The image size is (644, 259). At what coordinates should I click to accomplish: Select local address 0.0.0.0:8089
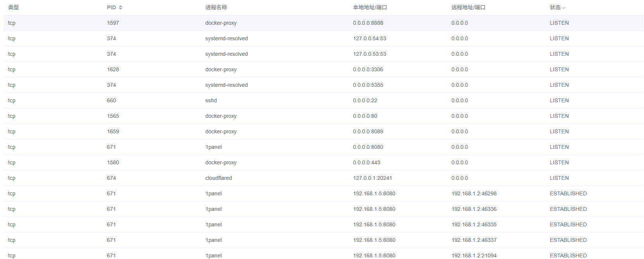(368, 131)
